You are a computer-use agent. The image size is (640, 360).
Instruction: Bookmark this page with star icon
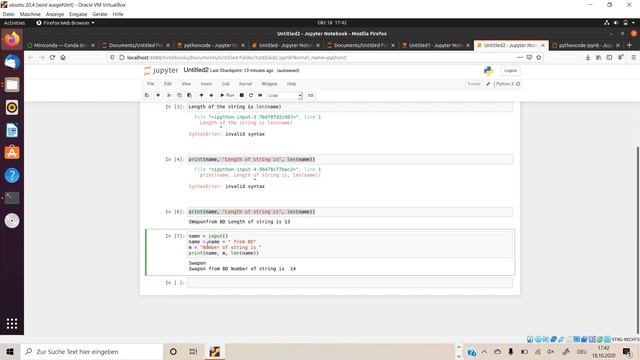pyautogui.click(x=539, y=58)
